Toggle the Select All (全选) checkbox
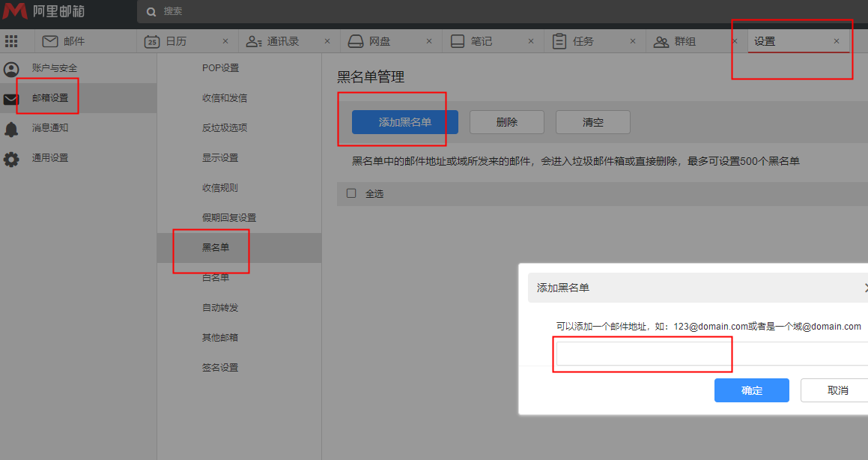Image resolution: width=868 pixels, height=460 pixels. point(351,193)
